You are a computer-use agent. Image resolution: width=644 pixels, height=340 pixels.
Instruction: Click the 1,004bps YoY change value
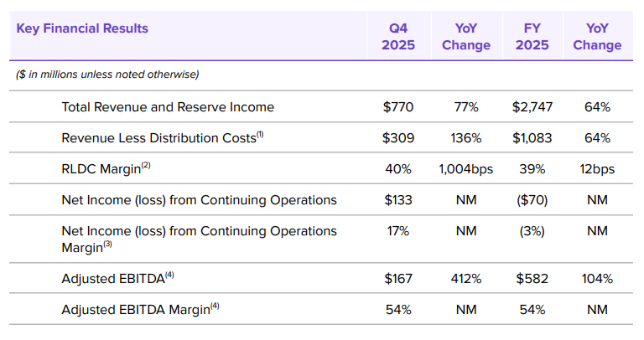(x=466, y=169)
